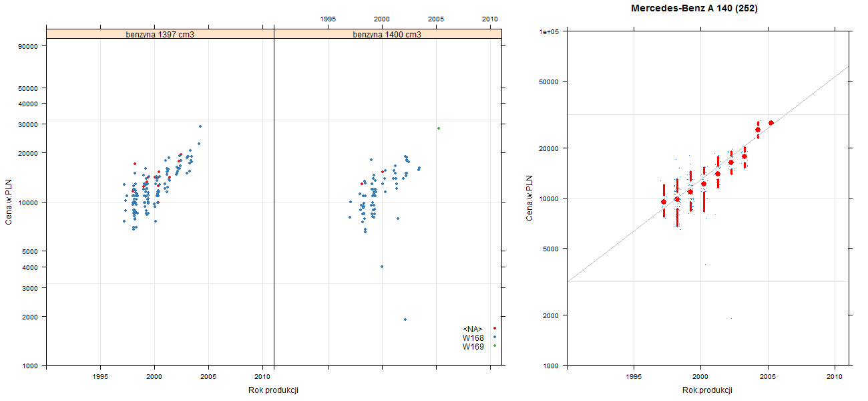Click the '<NA>' legend label

pos(473,329)
